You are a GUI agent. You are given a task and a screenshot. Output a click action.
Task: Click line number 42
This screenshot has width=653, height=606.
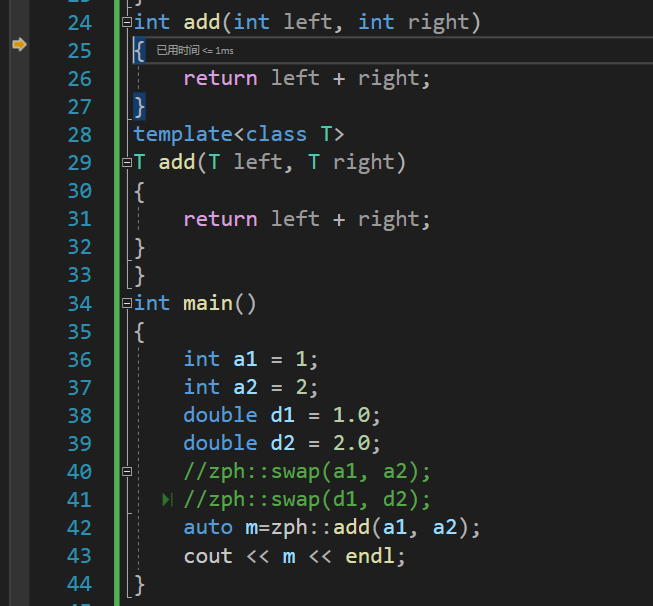tap(79, 528)
